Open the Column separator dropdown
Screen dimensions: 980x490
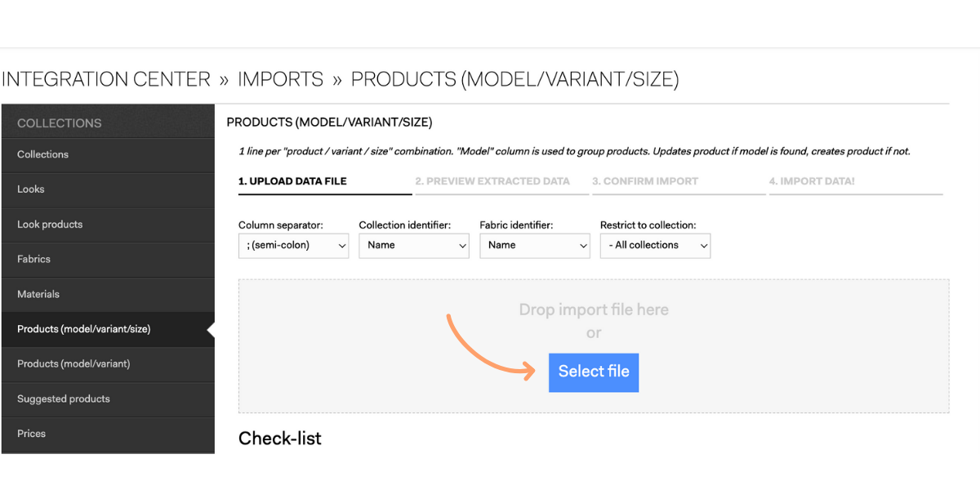(x=293, y=246)
